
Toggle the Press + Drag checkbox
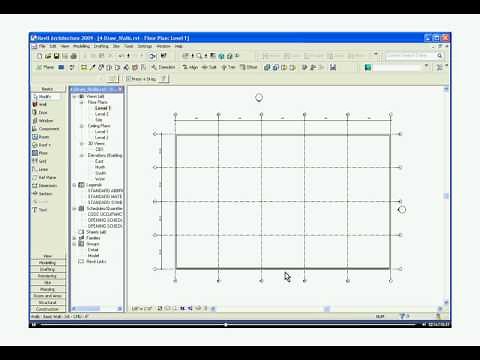click(x=128, y=79)
